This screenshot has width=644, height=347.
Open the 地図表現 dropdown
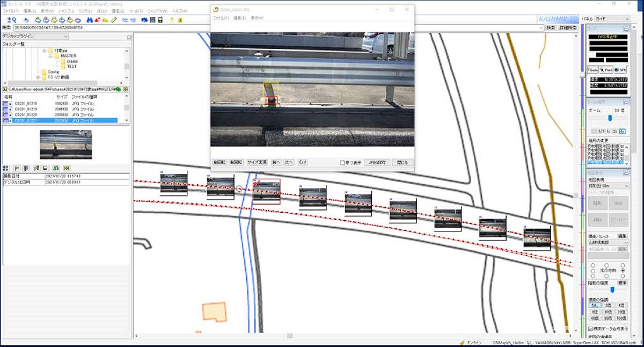[608, 186]
